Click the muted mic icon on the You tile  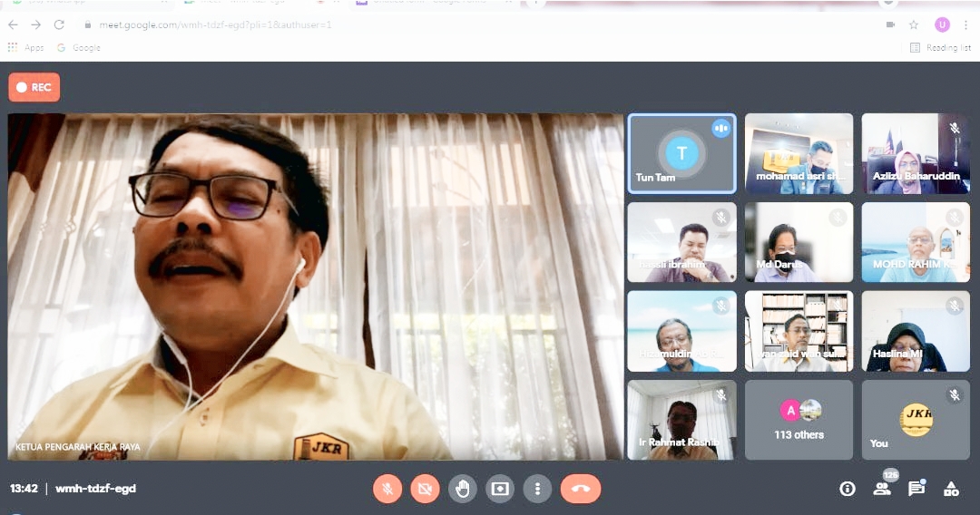click(955, 395)
